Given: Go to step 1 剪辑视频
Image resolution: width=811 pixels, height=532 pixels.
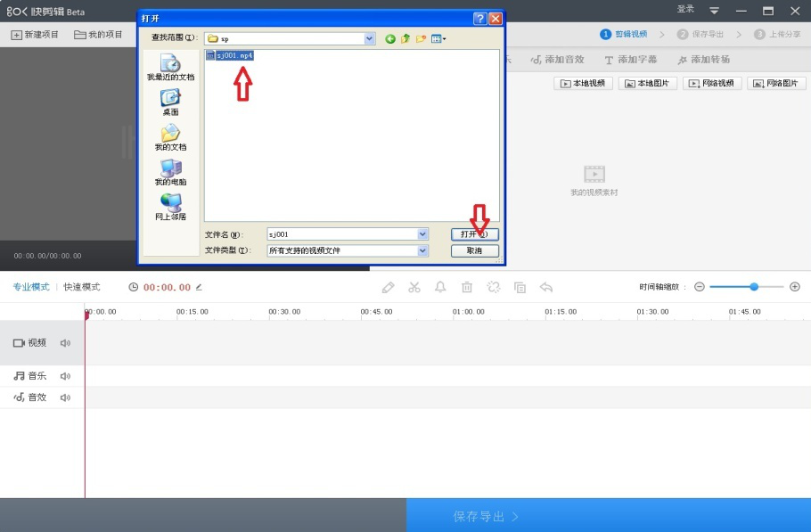Looking at the screenshot, I should pyautogui.click(x=624, y=34).
